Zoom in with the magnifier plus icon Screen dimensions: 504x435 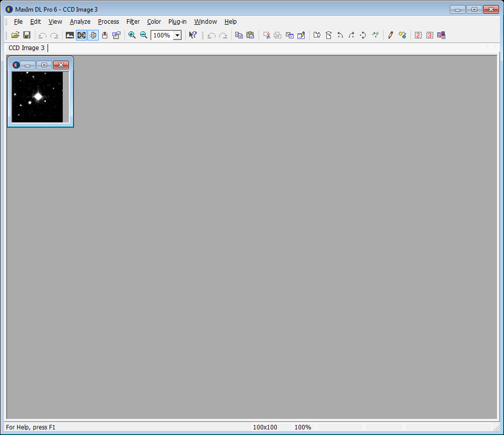coord(132,35)
